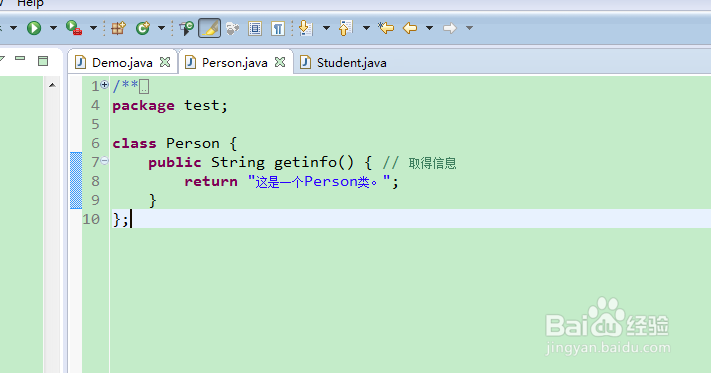
Task: Click the 'package' keyword on line 4
Action: click(143, 106)
